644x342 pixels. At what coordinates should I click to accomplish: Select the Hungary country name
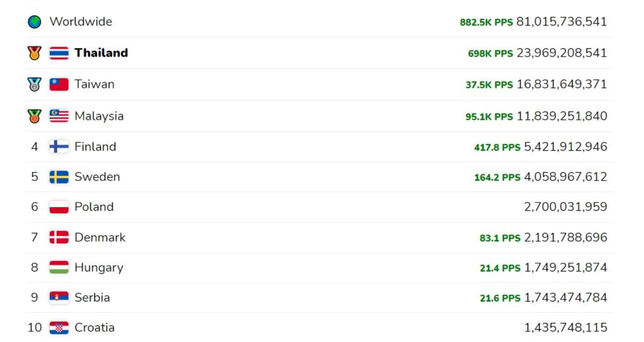point(99,268)
